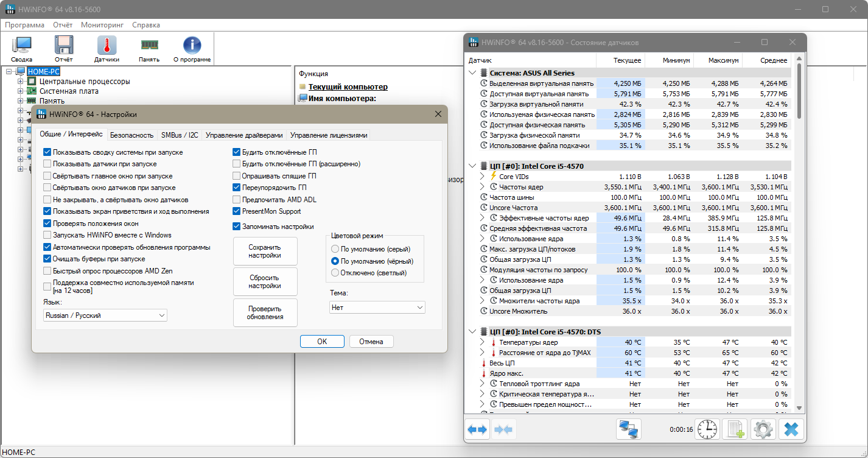Click the log file plus icon
This screenshot has height=458, width=868.
tap(735, 429)
